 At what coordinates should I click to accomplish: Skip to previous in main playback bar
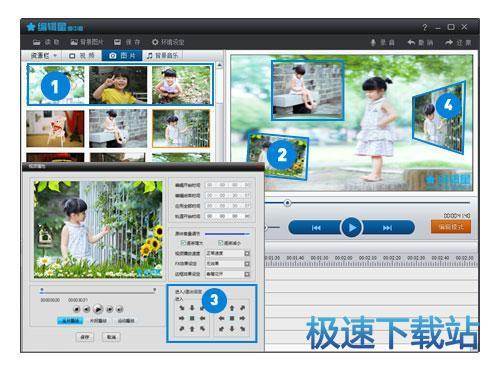[x=316, y=228]
